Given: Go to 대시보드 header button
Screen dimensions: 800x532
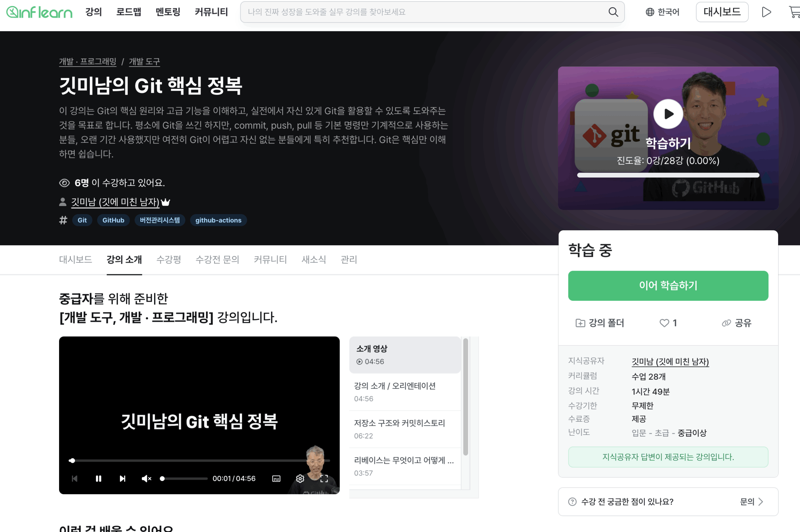Looking at the screenshot, I should (x=722, y=12).
